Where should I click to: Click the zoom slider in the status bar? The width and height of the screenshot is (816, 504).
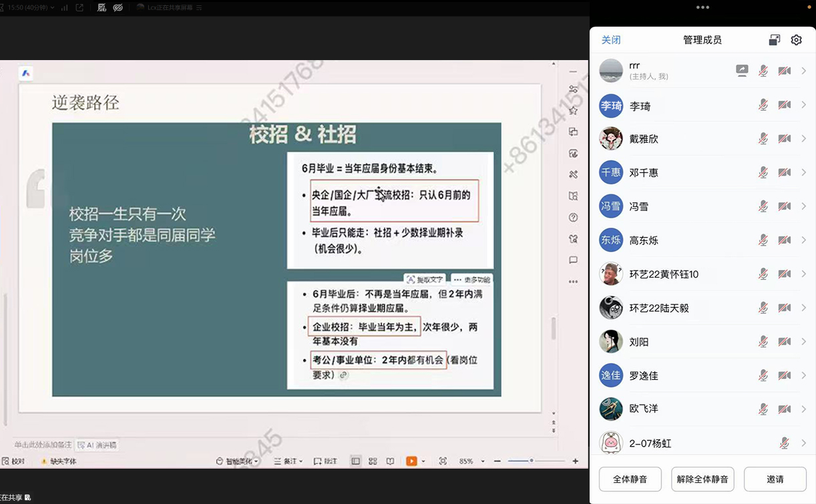[x=532, y=461]
